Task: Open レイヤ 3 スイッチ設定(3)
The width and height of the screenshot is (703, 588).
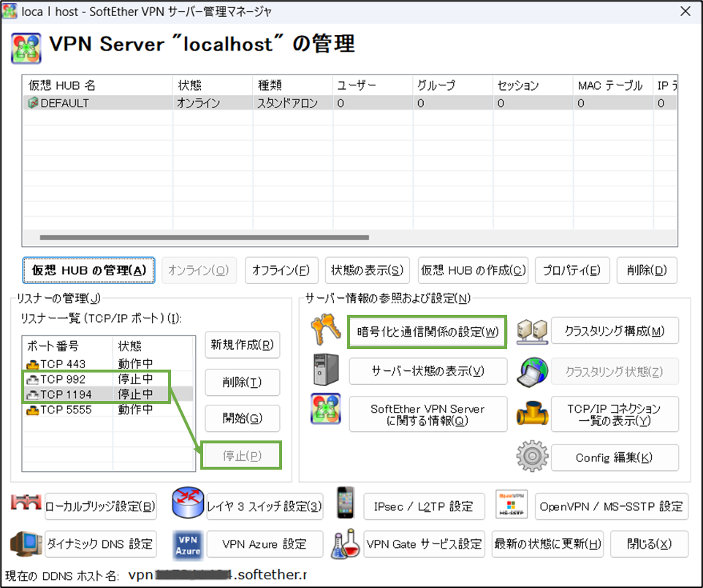Action: [x=265, y=506]
